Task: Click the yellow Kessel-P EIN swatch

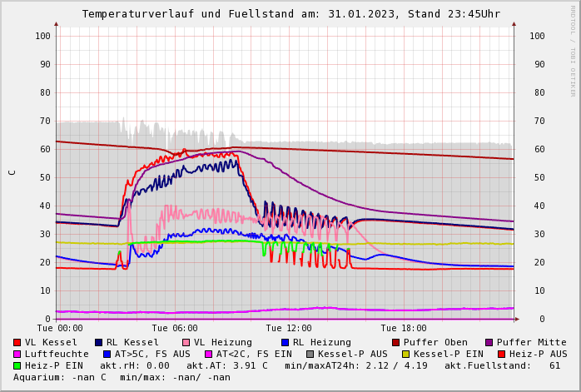Action: pos(406,354)
